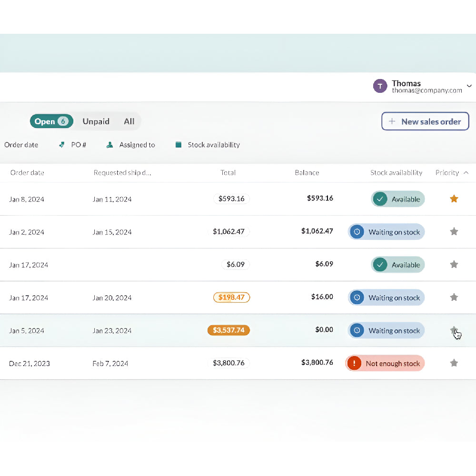This screenshot has width=476, height=476.
Task: Click ship date Feb 7, 2024
Action: pyautogui.click(x=110, y=363)
